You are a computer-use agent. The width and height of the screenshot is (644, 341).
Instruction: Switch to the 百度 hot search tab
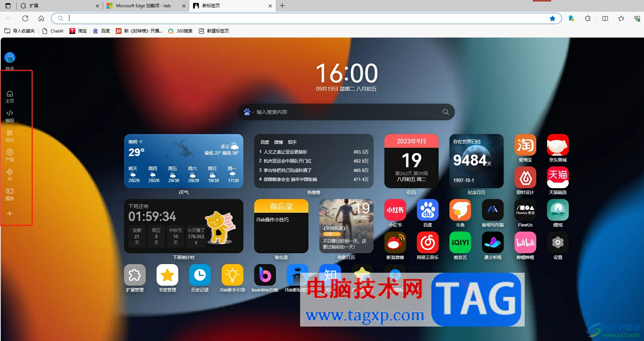tap(265, 142)
